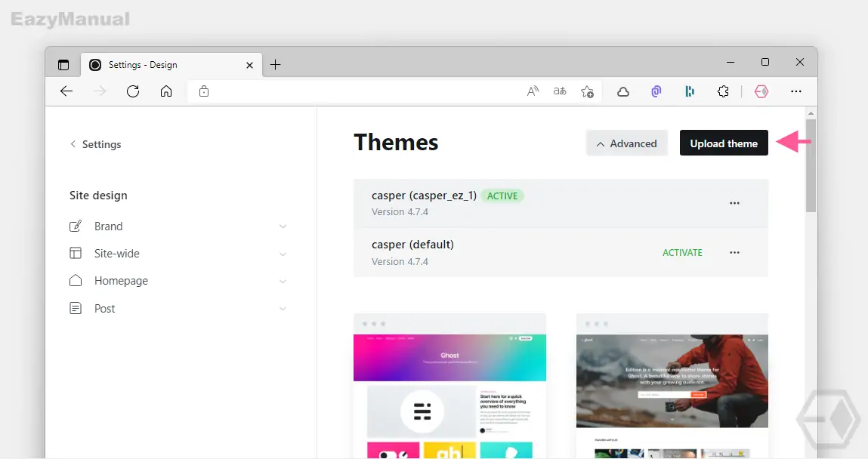Add page to favorites star icon
The image size is (868, 459).
(x=587, y=91)
